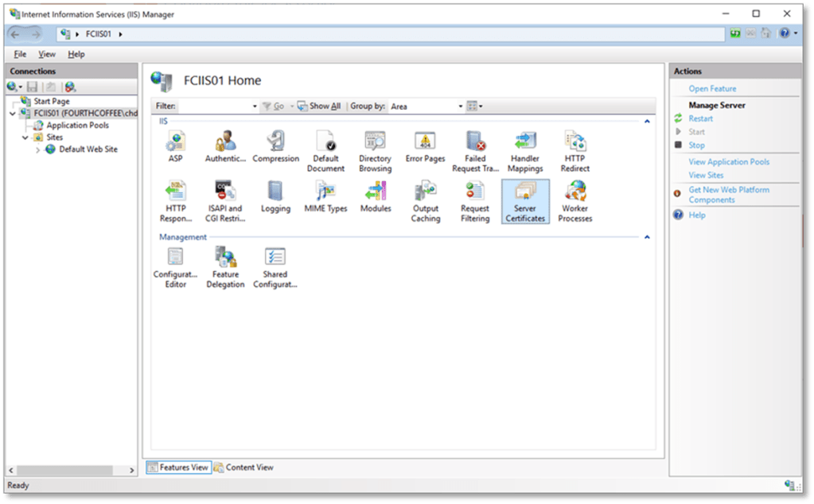The image size is (814, 504).
Task: Open the Feature Delegation icon
Action: tap(225, 266)
